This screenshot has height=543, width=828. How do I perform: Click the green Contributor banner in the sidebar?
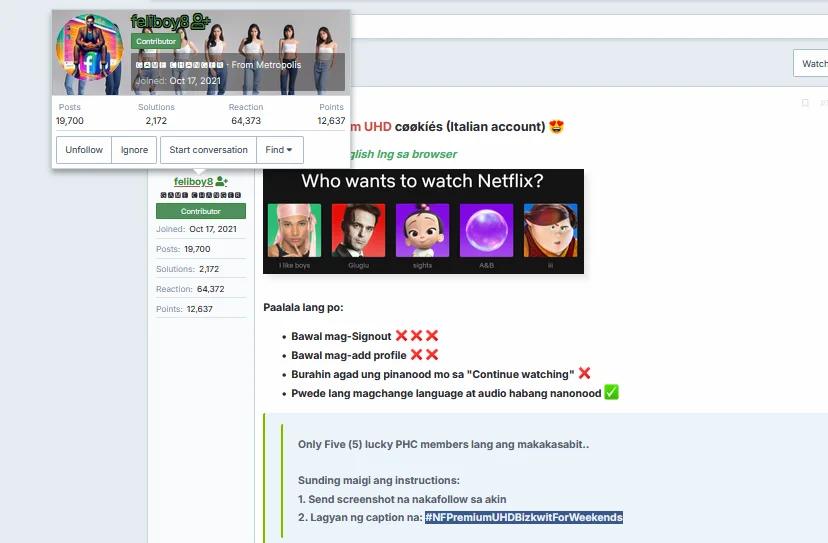(201, 211)
